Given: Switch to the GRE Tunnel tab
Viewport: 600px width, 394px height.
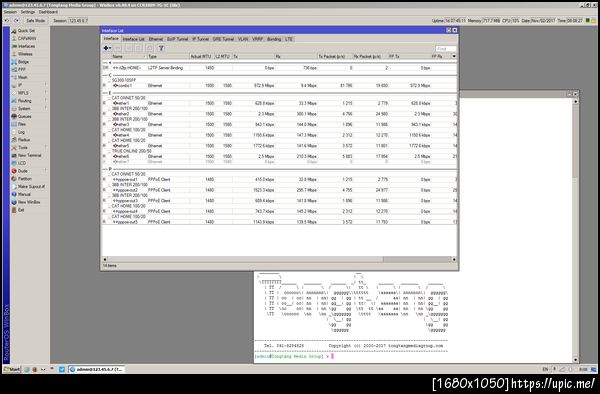Looking at the screenshot, I should tap(223, 39).
